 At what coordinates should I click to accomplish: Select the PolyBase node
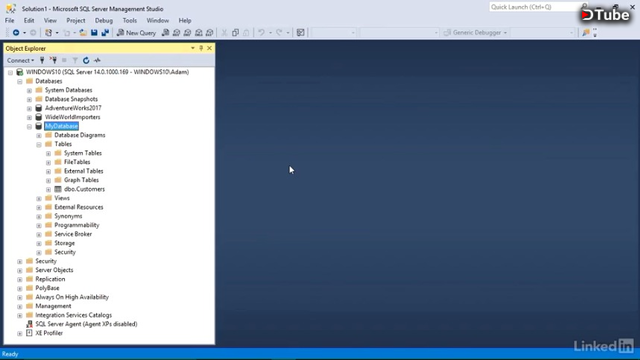tap(47, 288)
